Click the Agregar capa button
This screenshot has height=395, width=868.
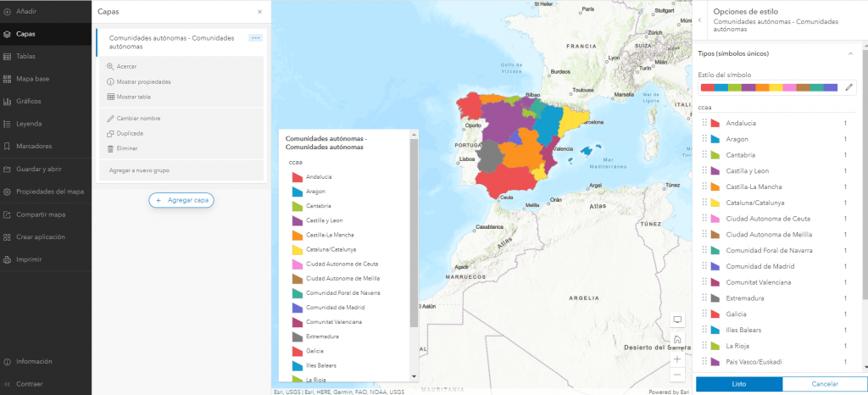click(181, 200)
